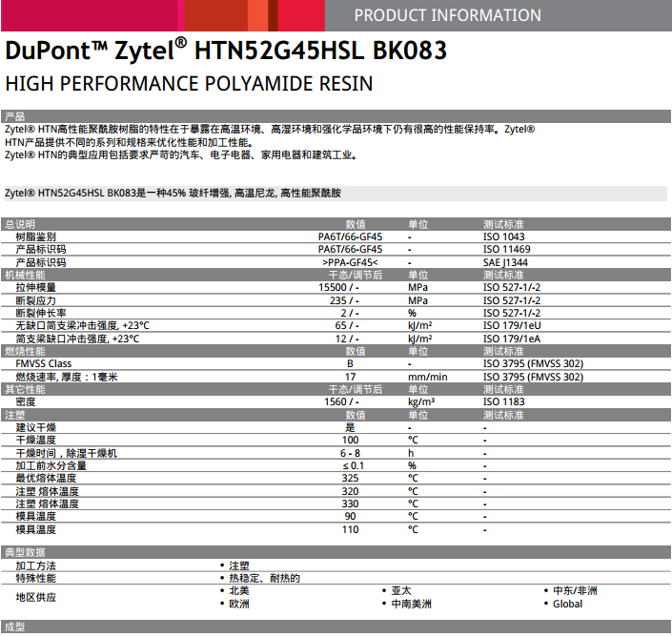Click the 235 / - stress value

344,300
